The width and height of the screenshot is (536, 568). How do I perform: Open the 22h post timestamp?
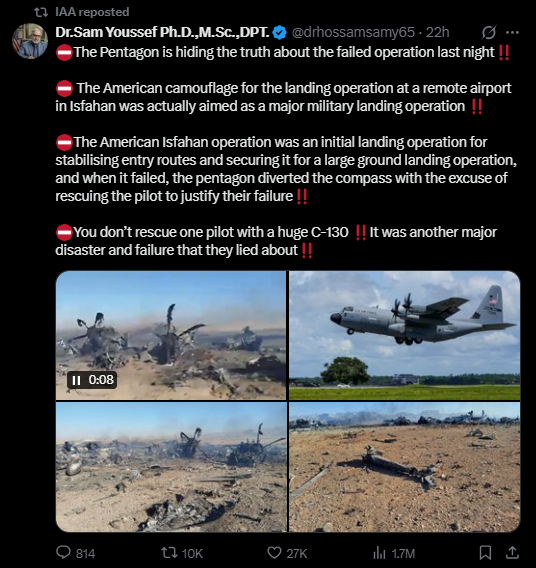point(437,33)
